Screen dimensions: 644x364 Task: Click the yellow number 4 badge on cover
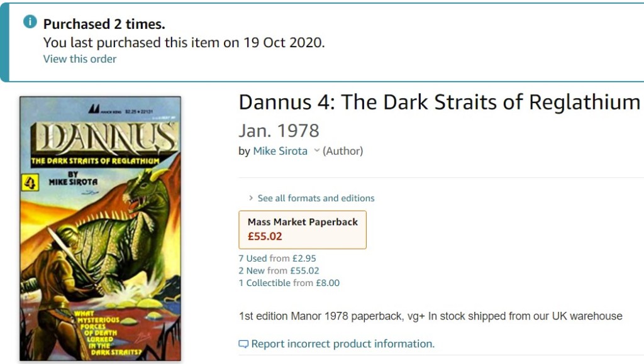click(30, 182)
